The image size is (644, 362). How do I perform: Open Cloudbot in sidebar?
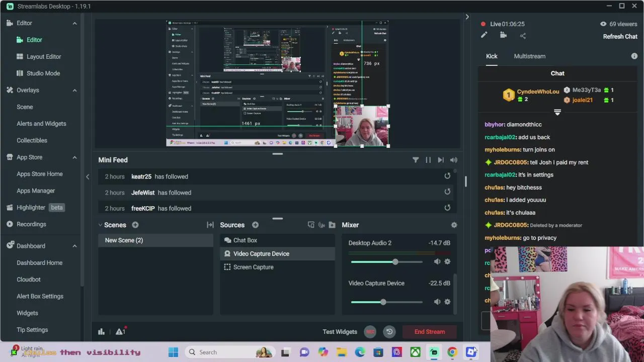[x=29, y=280]
